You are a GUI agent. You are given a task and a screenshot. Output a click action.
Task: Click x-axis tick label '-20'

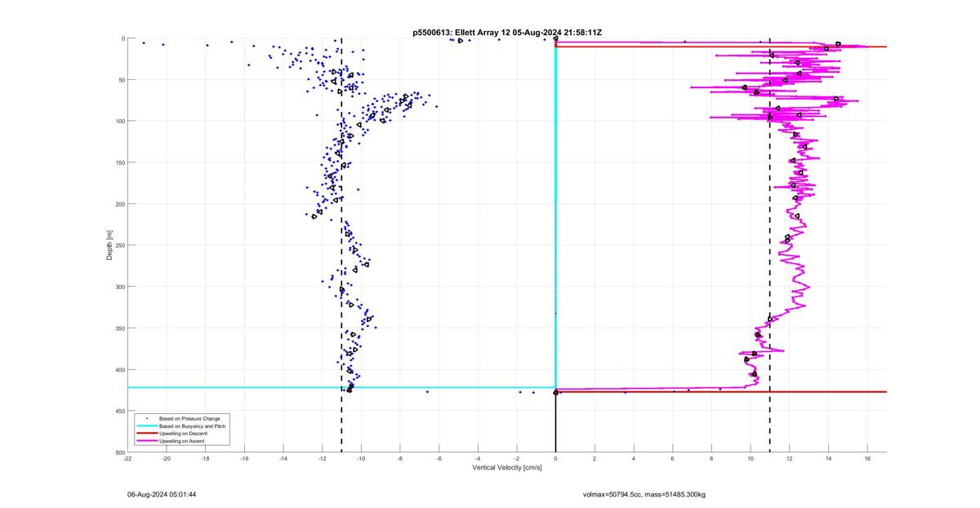coord(167,458)
